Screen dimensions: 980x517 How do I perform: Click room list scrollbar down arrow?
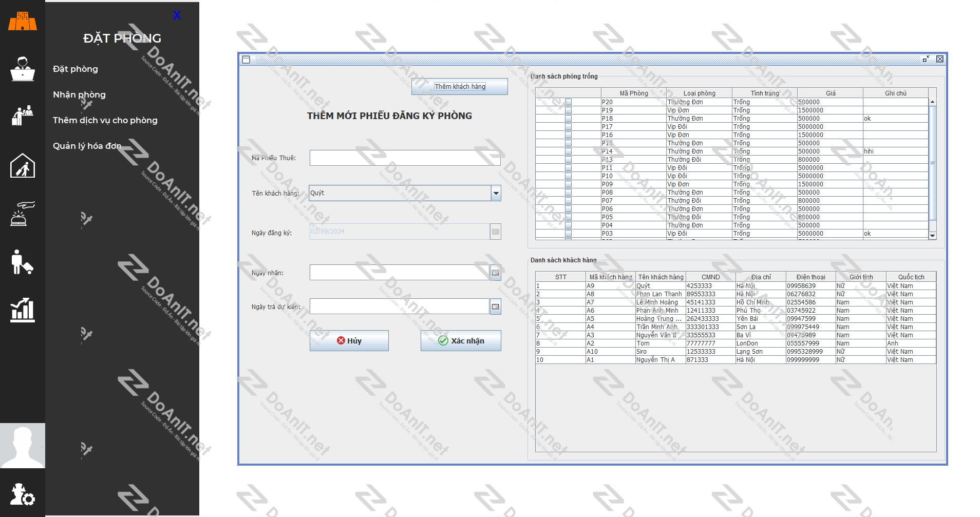[x=933, y=236]
